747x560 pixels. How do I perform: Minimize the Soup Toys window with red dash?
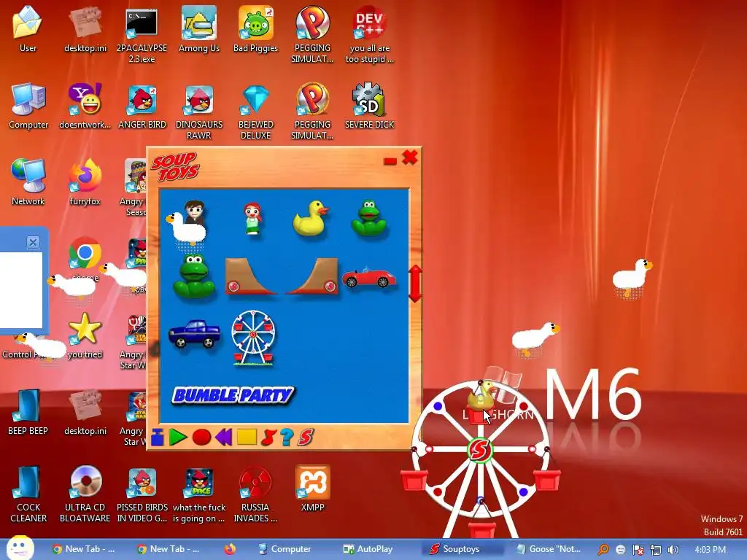pos(390,161)
